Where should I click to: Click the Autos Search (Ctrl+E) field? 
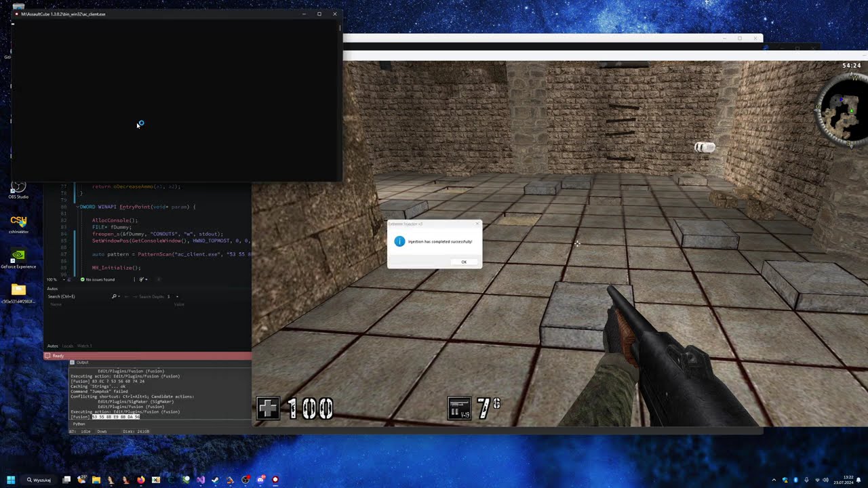pyautogui.click(x=79, y=296)
